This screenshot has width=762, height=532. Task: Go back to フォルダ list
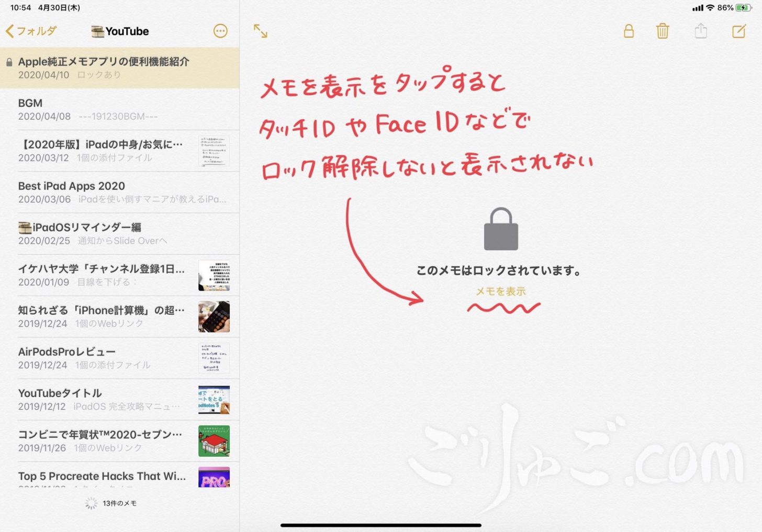click(x=31, y=31)
